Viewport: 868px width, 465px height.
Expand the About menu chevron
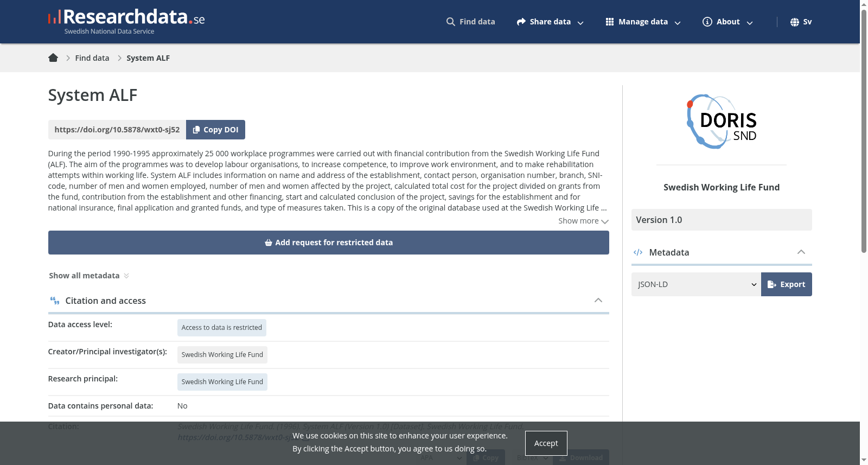(750, 23)
